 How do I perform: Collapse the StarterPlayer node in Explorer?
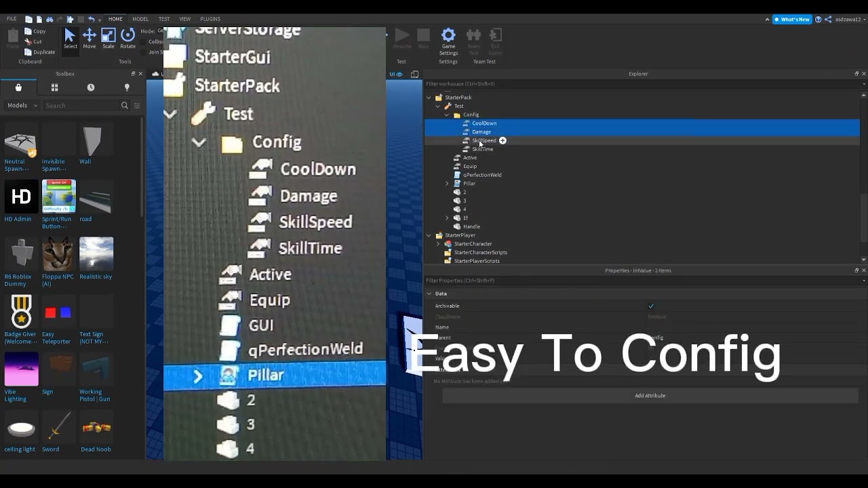[429, 235]
